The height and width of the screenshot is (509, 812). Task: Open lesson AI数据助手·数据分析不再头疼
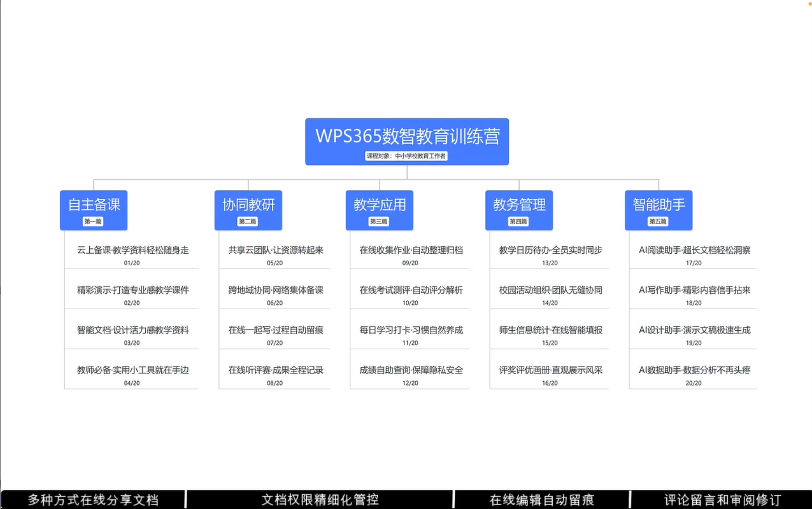694,370
